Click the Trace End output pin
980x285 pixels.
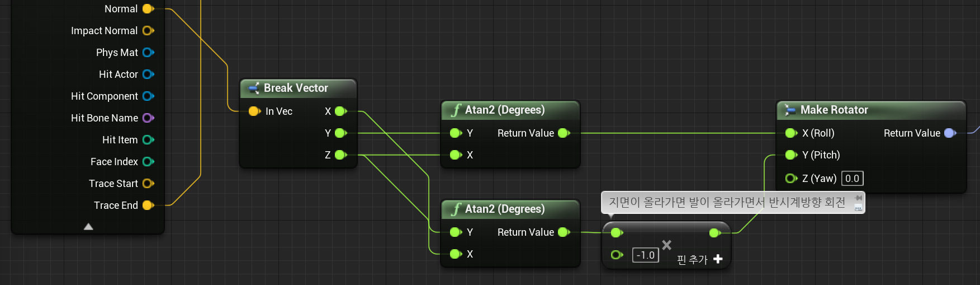click(148, 205)
